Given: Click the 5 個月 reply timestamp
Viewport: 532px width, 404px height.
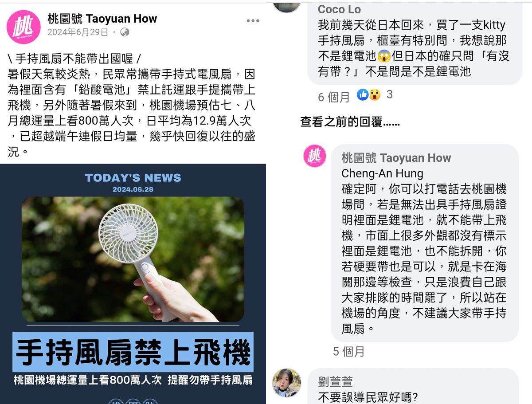Looking at the screenshot, I should click(x=348, y=352).
